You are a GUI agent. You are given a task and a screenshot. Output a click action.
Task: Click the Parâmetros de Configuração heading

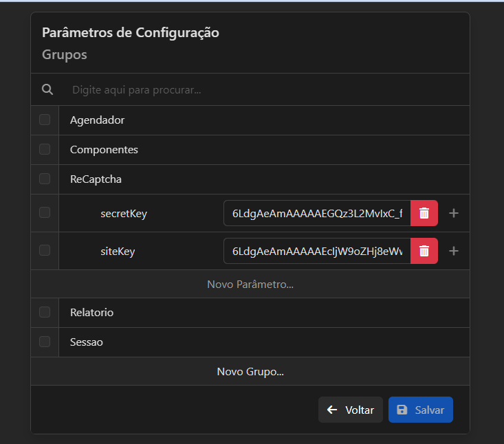tap(131, 33)
